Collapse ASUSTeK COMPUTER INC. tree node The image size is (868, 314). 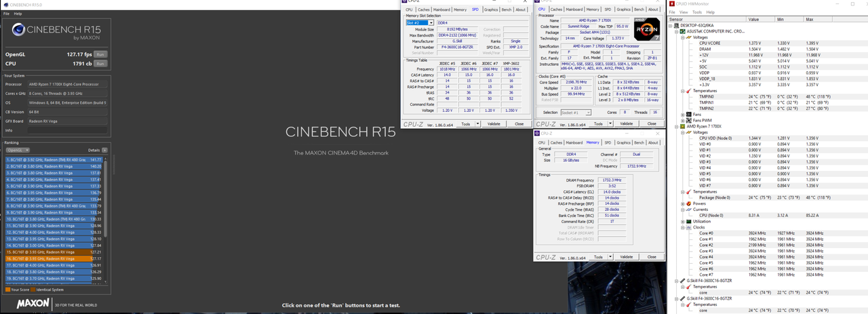pos(677,31)
